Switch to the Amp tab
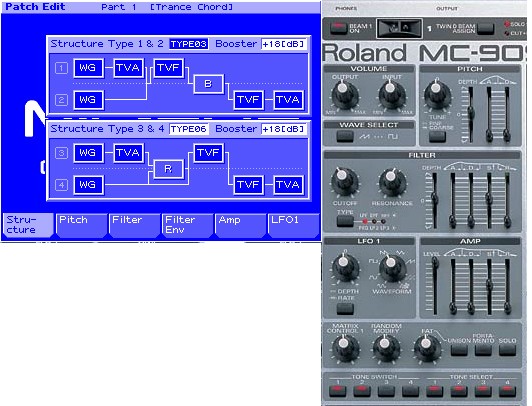Viewport: 532px width, 406px height. coord(241,225)
